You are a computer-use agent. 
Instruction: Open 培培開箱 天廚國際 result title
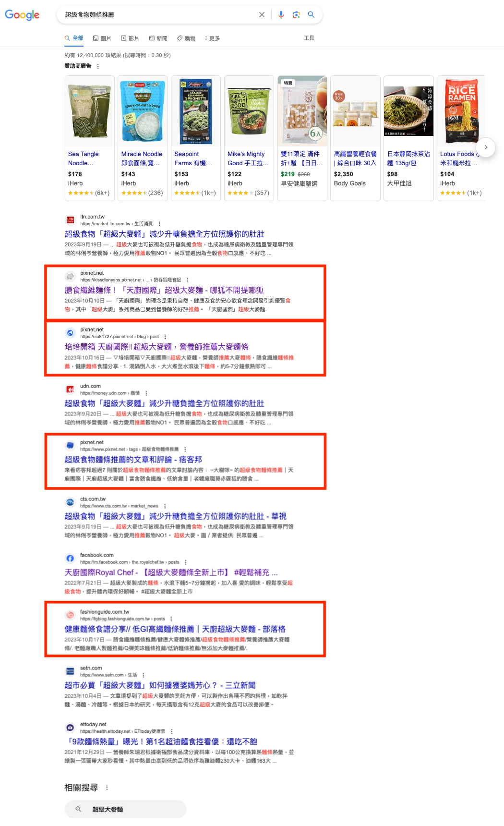[156, 347]
